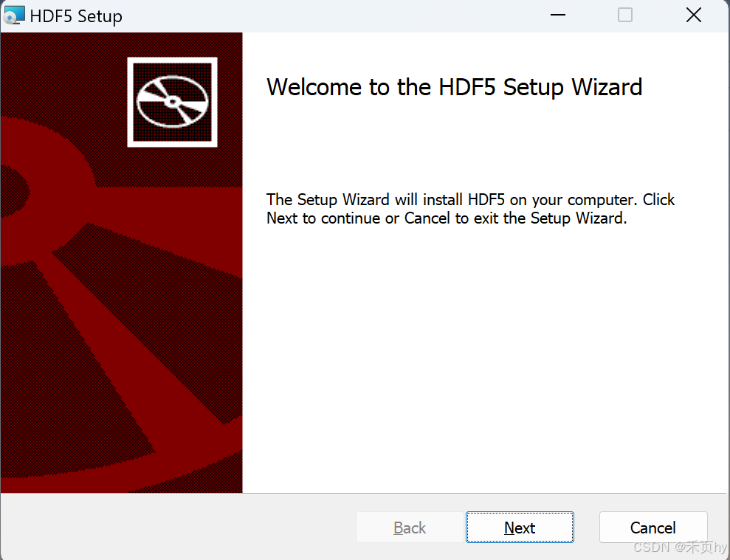The image size is (730, 560).
Task: Click the 'Welcome to the HDF5 Setup Wizard' heading
Action: [454, 87]
